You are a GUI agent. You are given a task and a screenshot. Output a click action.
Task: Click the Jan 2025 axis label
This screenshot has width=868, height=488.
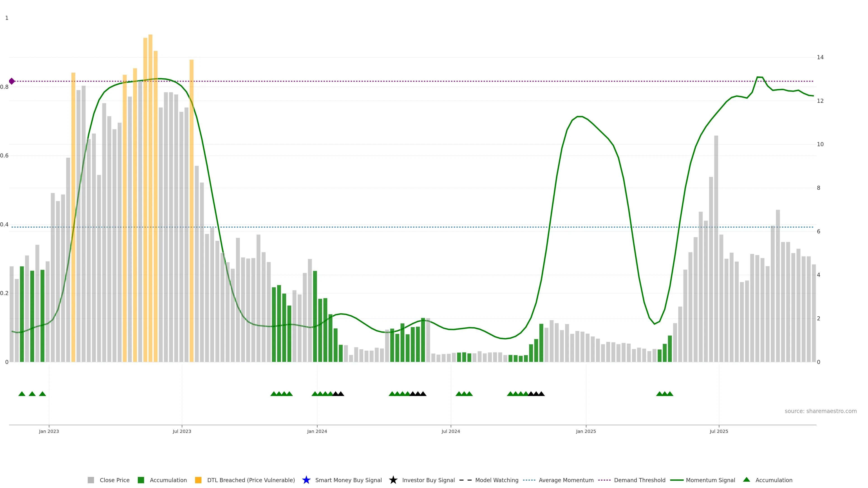[586, 432]
